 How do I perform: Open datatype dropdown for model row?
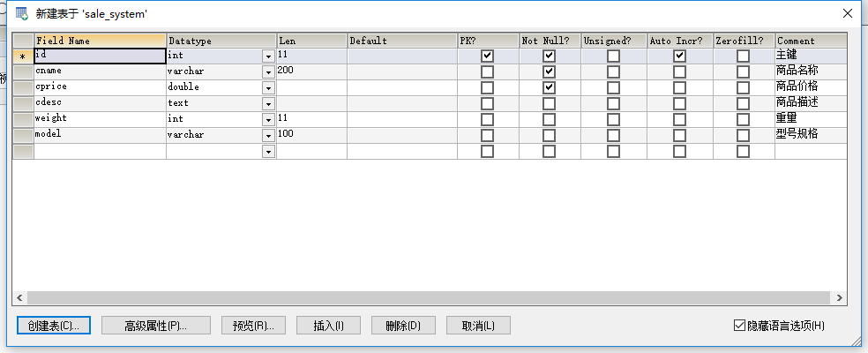tap(268, 135)
